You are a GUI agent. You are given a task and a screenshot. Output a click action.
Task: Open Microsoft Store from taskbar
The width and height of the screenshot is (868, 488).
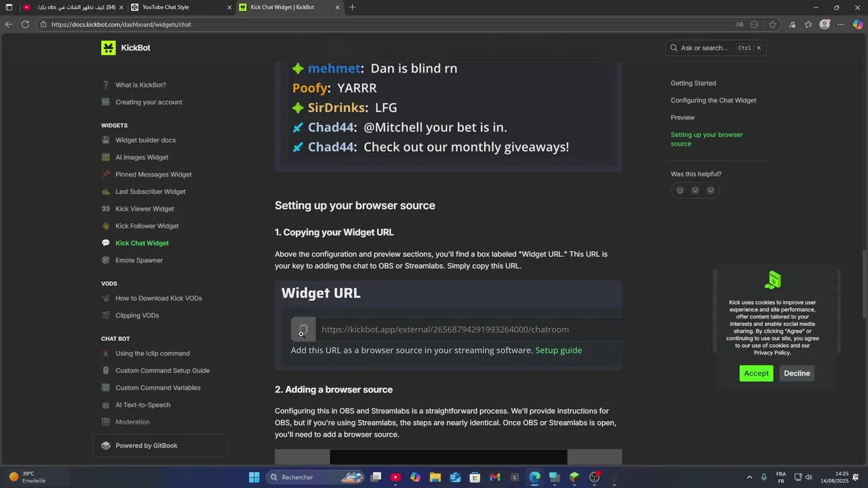click(x=475, y=477)
